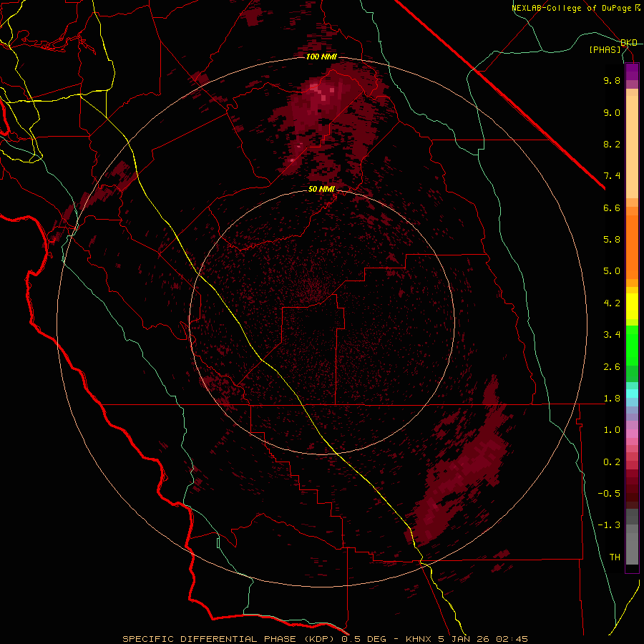
Task: Select the 5.0 legend value
Action: [612, 271]
